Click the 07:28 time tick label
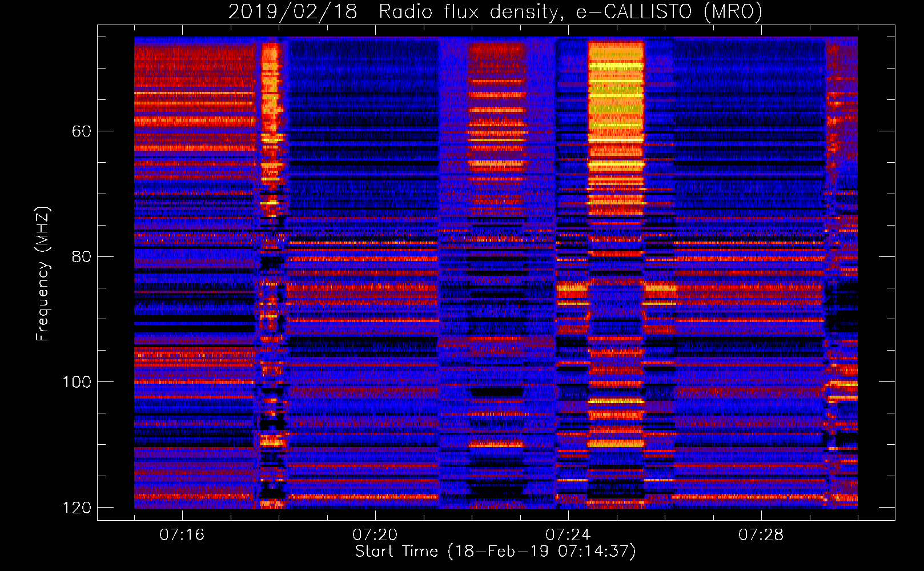The width and height of the screenshot is (924, 571). point(761,535)
